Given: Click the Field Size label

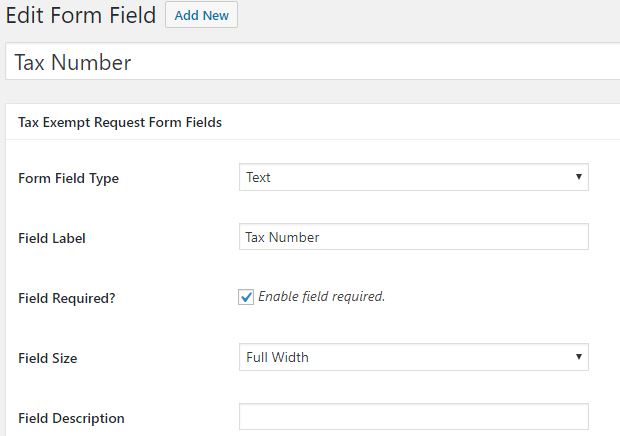Looking at the screenshot, I should point(47,358).
